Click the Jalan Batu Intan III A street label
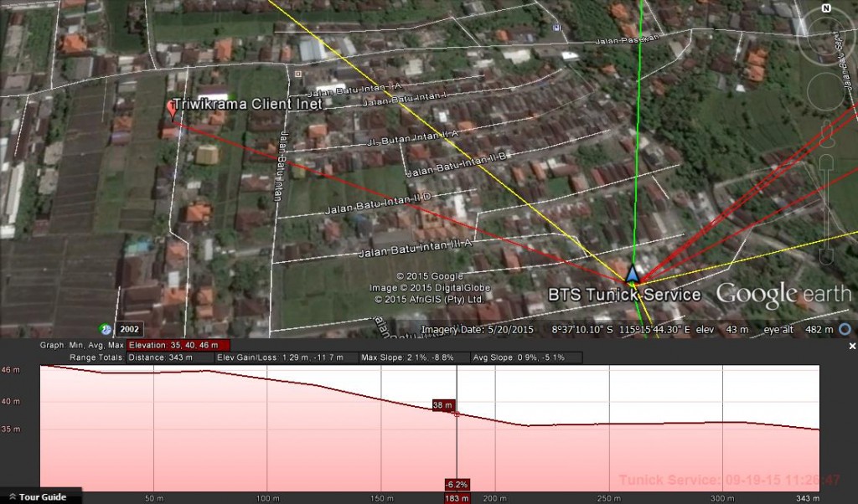This screenshot has width=858, height=504. click(x=416, y=249)
